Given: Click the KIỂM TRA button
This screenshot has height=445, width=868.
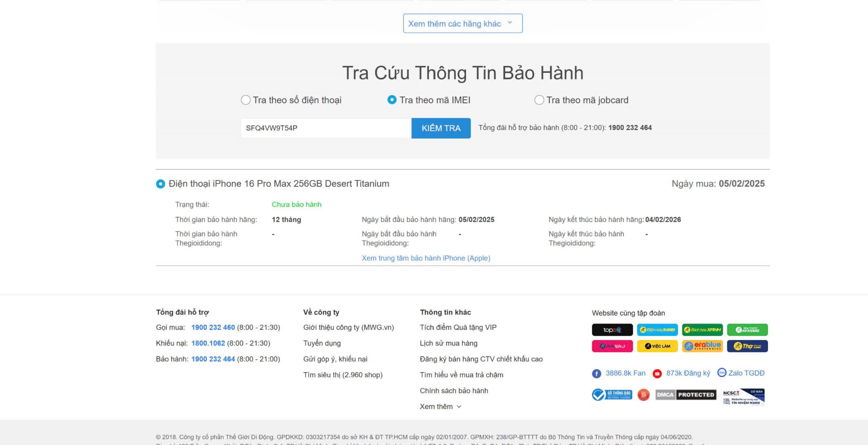Looking at the screenshot, I should [441, 128].
